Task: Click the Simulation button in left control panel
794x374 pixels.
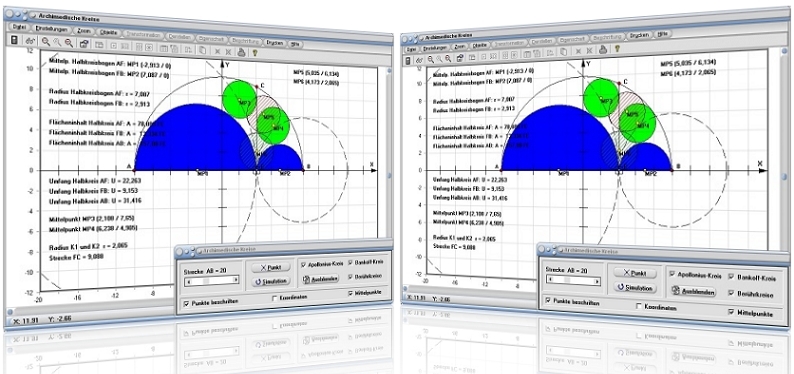Action: tap(271, 281)
